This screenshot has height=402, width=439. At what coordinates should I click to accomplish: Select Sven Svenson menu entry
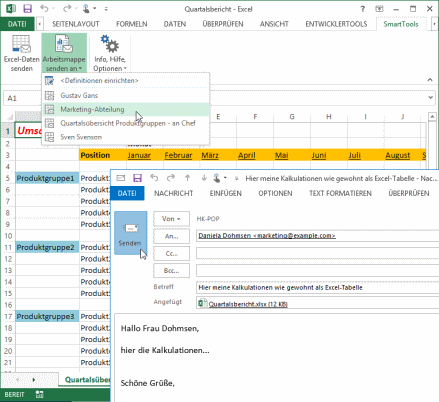(126, 137)
